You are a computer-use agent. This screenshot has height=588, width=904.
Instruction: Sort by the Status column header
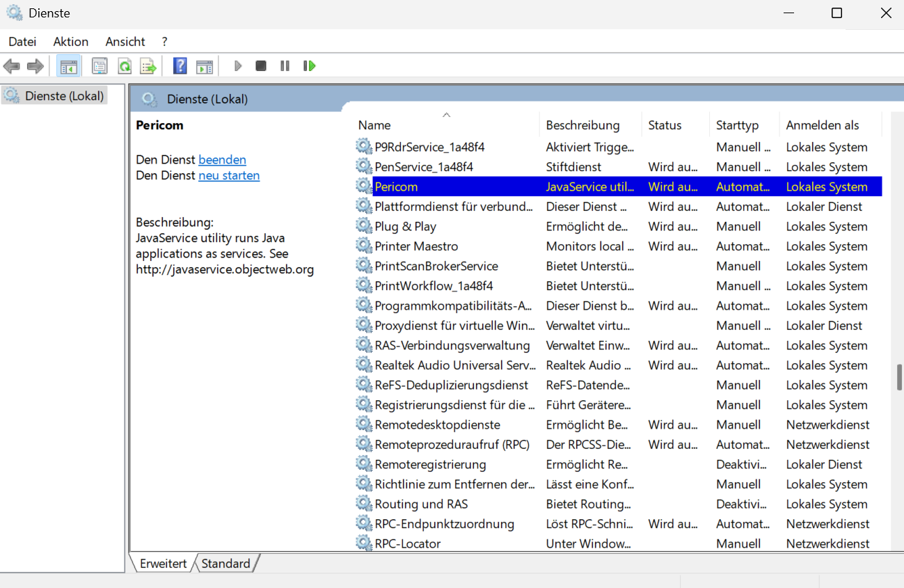pos(665,125)
